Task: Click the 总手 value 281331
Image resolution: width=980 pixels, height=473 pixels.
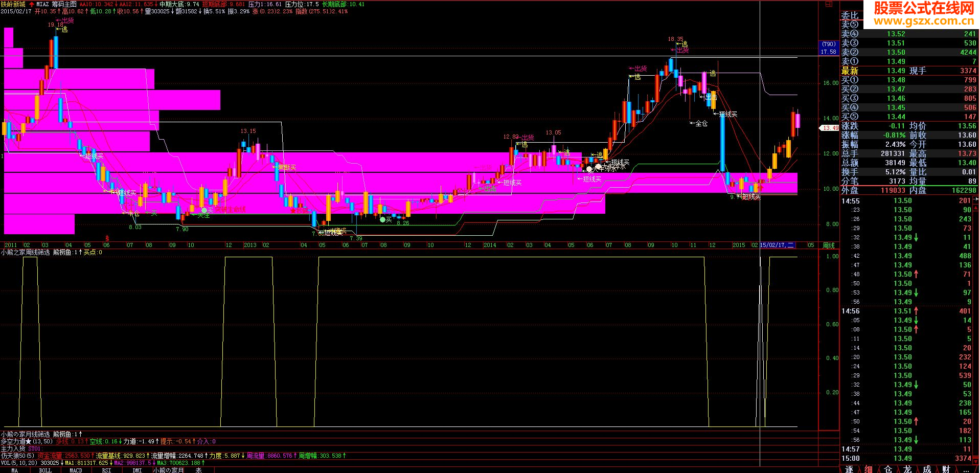Action: (x=893, y=153)
